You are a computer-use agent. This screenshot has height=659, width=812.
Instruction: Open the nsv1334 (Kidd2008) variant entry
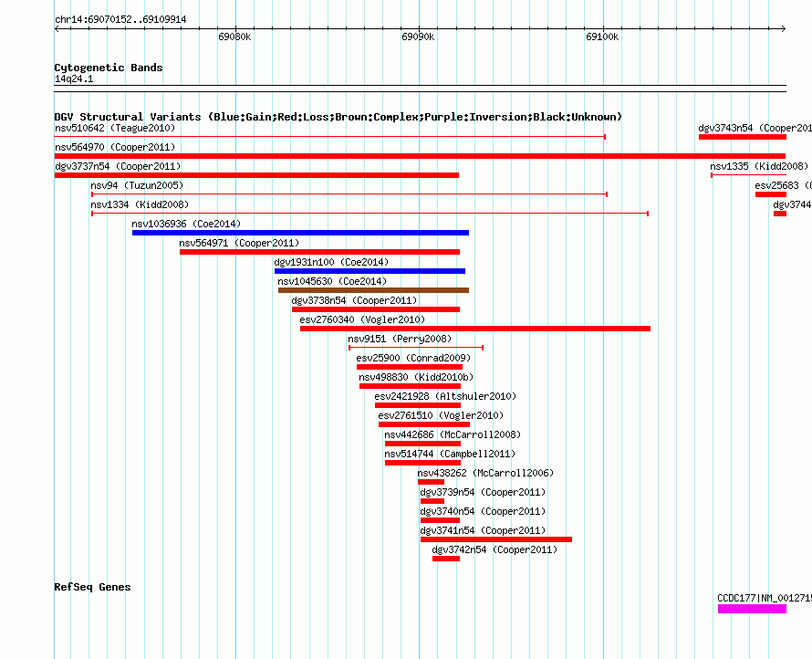point(140,204)
